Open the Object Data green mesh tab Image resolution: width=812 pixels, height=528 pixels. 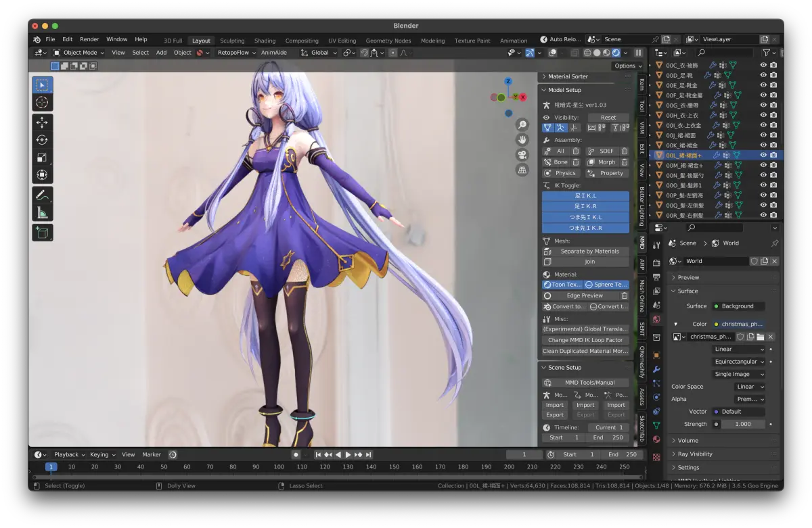656,425
